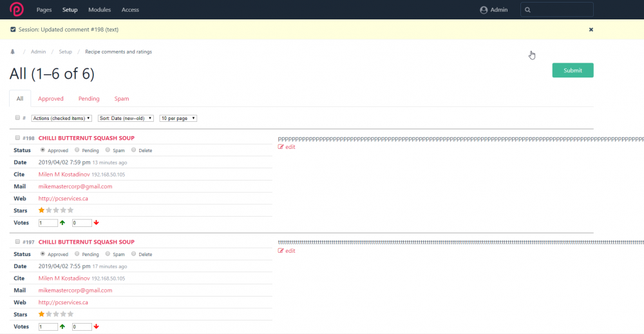
Task: Edit the text of comment #198
Action: tap(287, 147)
